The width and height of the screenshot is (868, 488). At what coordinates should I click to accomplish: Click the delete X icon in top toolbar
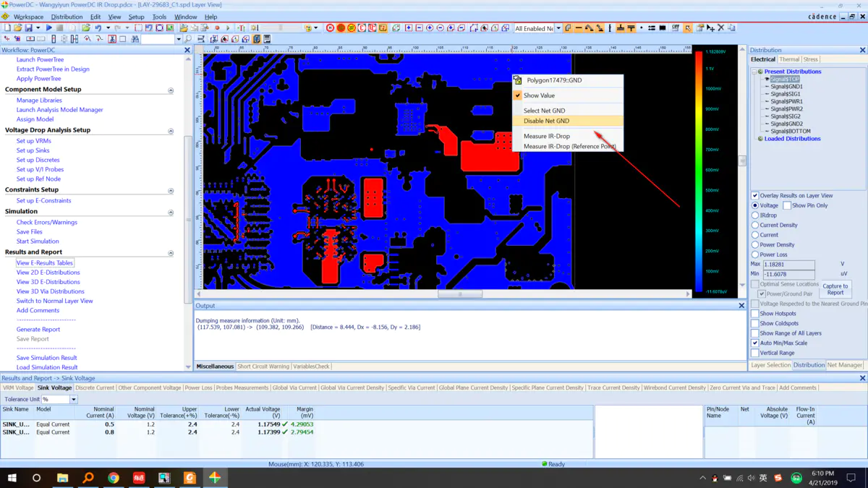click(x=720, y=28)
